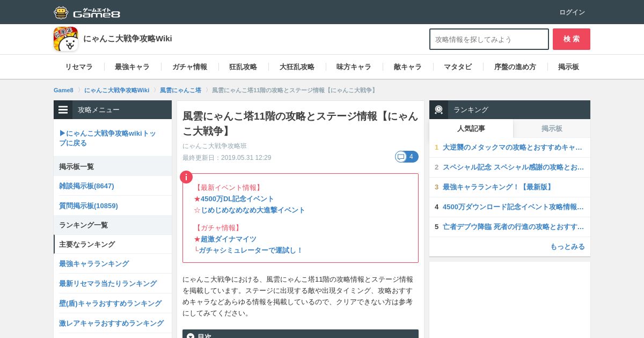Screen dimensions: 644x338
Task: Switch to the 掲示板 tab in ranking panel
Action: point(552,128)
